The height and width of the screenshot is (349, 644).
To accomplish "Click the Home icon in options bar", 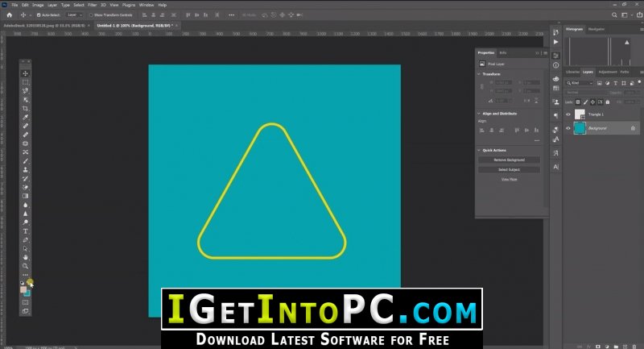I will tap(10, 15).
